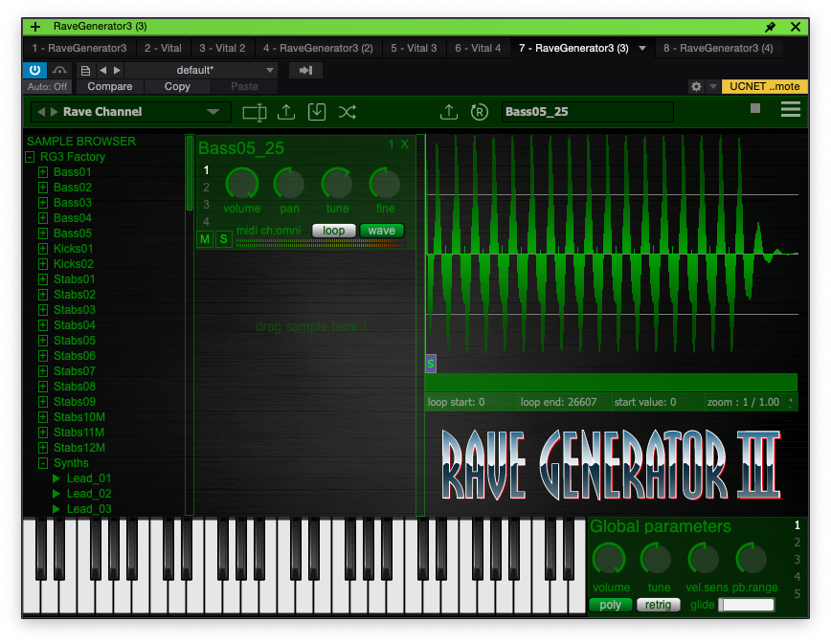
Task: Click the sample export icon near R
Action: [x=449, y=112]
